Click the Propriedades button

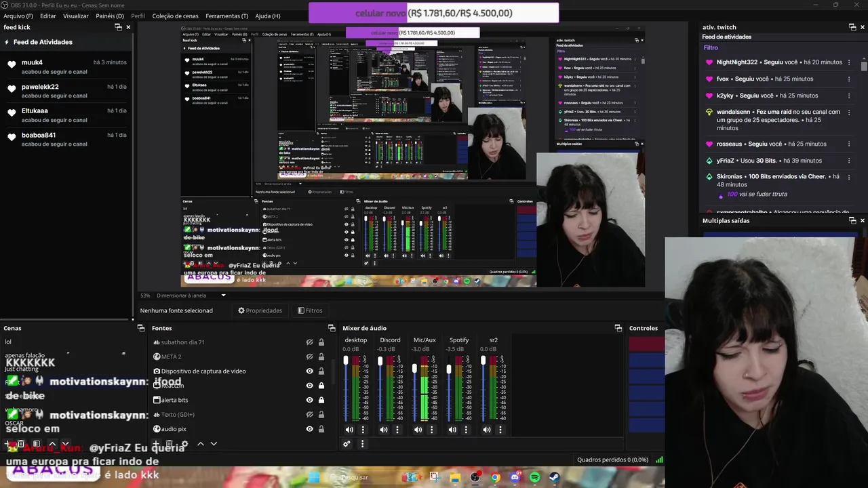click(260, 310)
